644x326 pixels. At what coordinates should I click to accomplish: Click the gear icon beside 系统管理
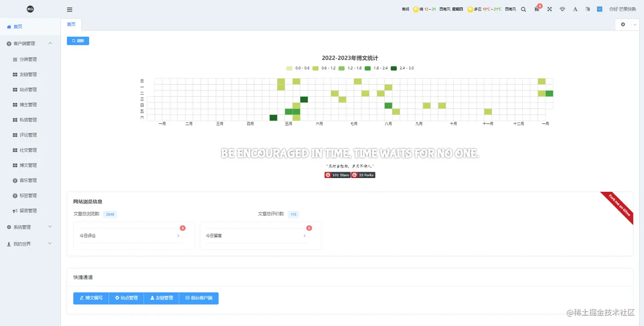point(9,227)
